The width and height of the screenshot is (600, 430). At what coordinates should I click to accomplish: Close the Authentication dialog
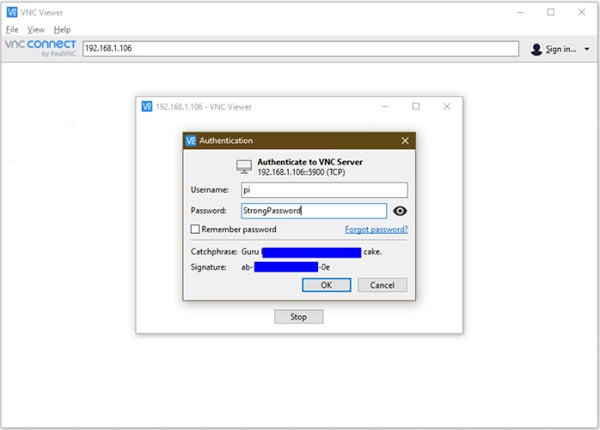pos(405,140)
